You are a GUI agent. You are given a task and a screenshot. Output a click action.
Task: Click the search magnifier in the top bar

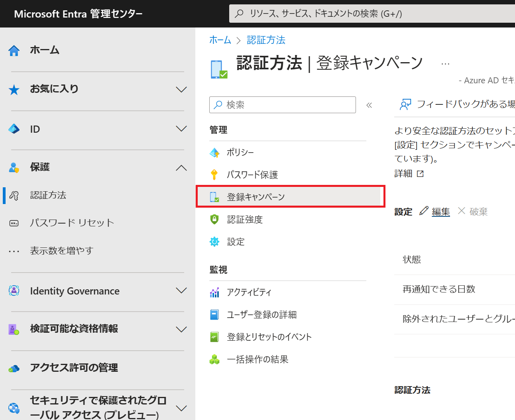click(x=239, y=14)
